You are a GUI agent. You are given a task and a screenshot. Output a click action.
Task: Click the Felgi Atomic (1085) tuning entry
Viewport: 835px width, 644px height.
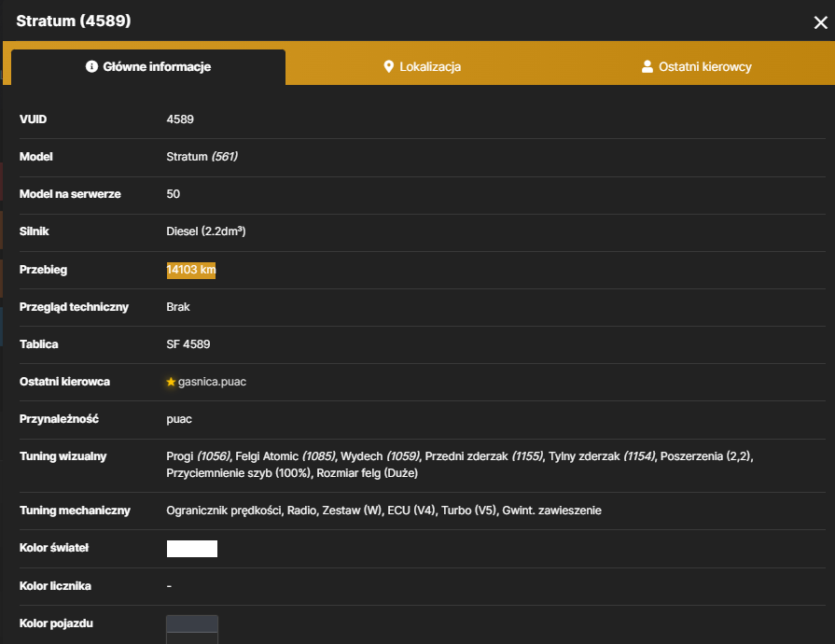pos(285,456)
